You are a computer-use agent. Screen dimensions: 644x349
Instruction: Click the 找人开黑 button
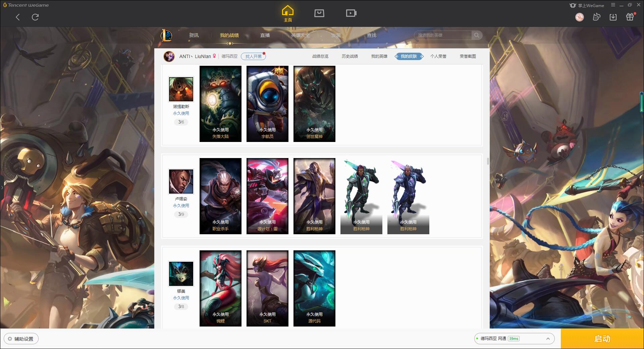coord(253,56)
